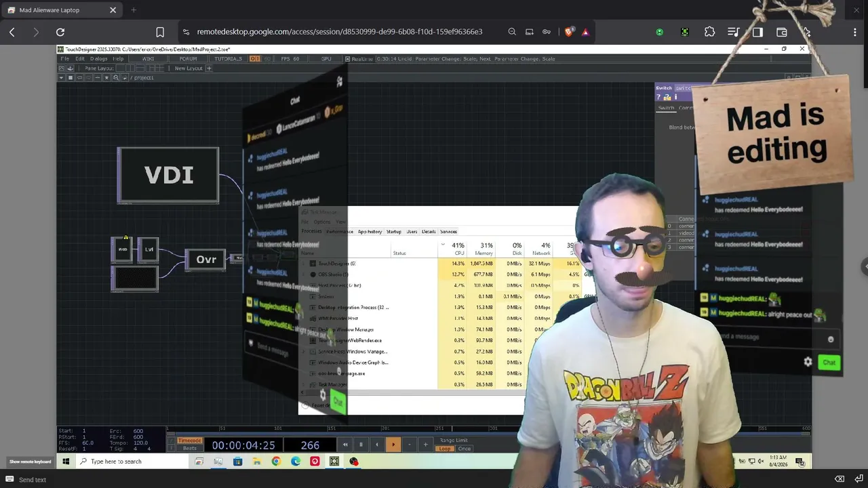Step forward one frame with plus

426,445
